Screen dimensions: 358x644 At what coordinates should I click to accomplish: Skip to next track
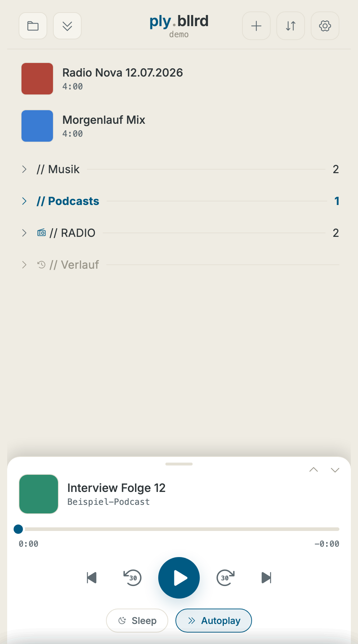click(x=266, y=578)
